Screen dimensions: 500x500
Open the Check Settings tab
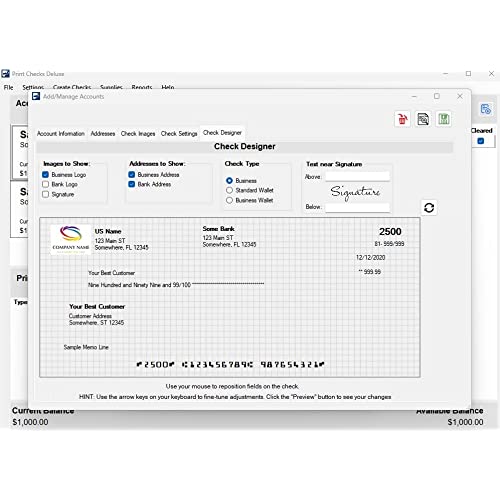point(179,134)
